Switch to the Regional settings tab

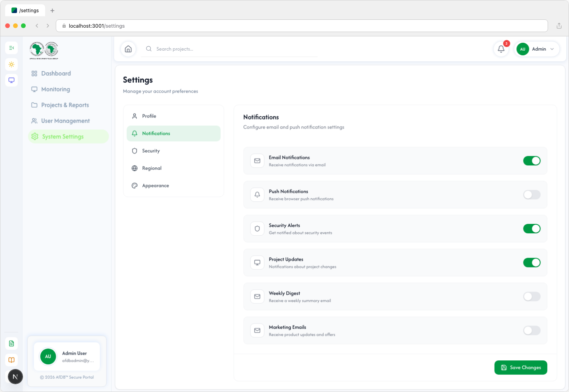coord(173,168)
